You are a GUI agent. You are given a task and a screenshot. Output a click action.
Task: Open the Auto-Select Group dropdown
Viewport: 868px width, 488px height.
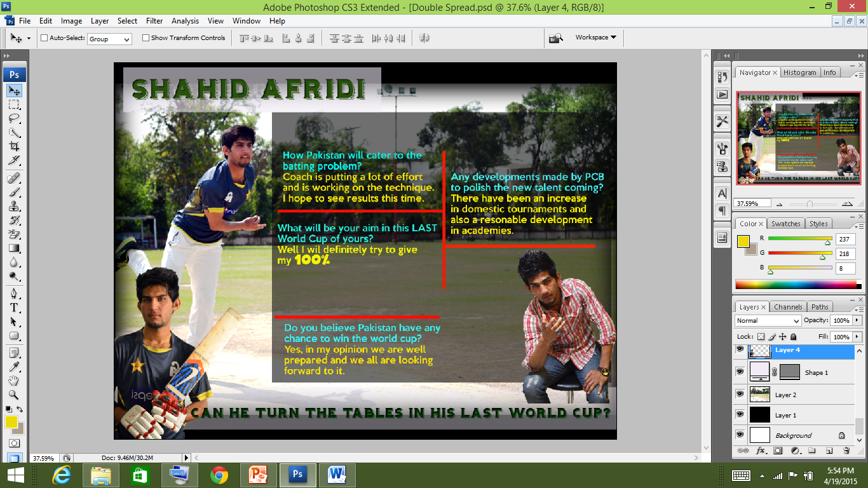pos(109,39)
